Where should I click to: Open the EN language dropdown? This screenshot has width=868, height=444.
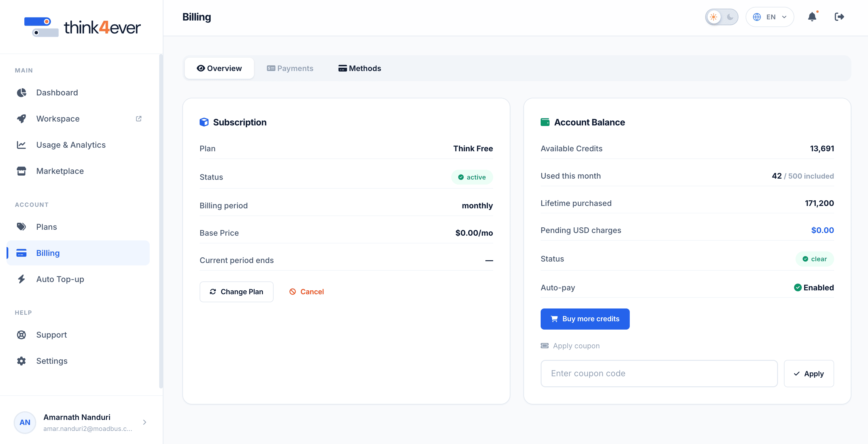point(770,17)
